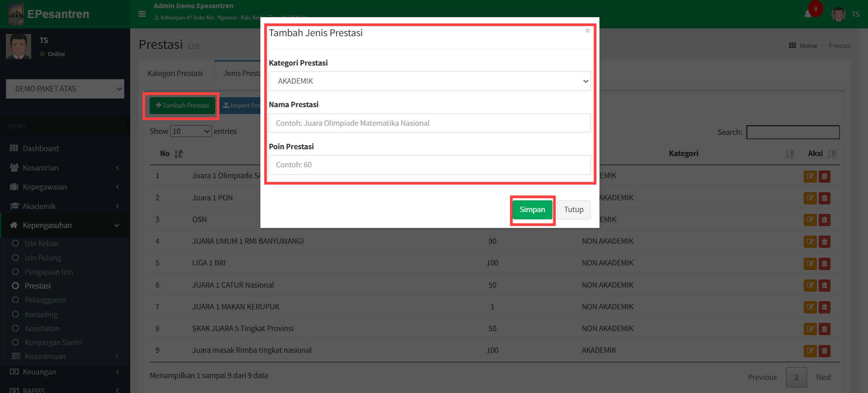Click the edit icon for JUARA 1 MAKAN KERUPUK
This screenshot has height=393, width=868.
coord(810,307)
